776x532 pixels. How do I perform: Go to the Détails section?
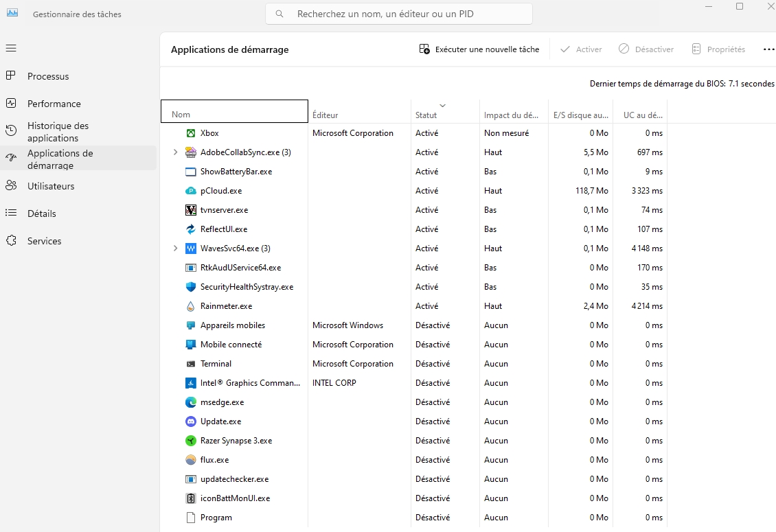tap(41, 213)
